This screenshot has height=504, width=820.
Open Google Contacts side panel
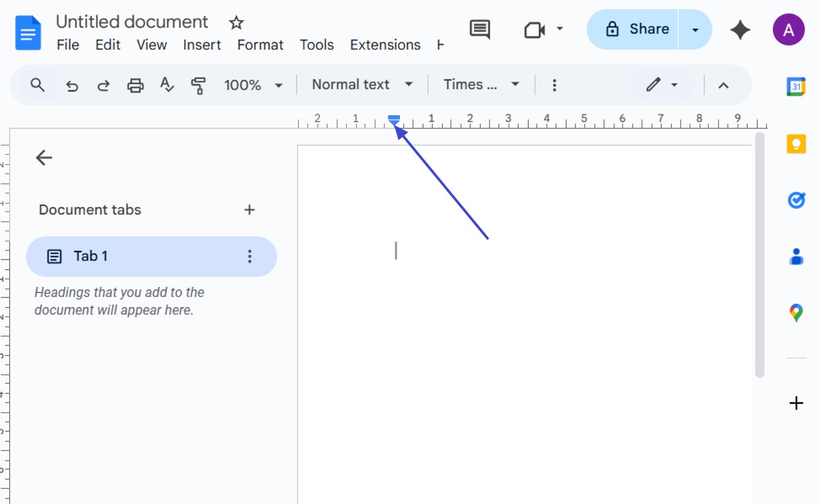pyautogui.click(x=796, y=257)
